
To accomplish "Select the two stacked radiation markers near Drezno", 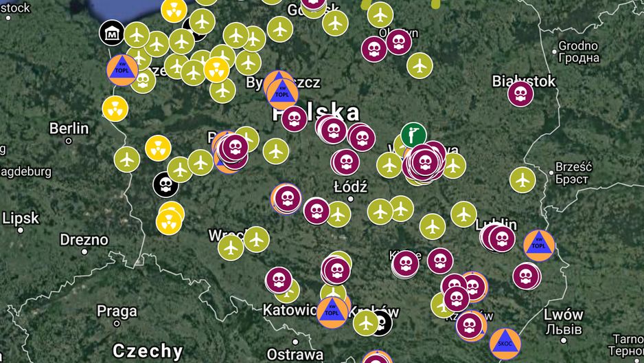I will pos(170,219).
